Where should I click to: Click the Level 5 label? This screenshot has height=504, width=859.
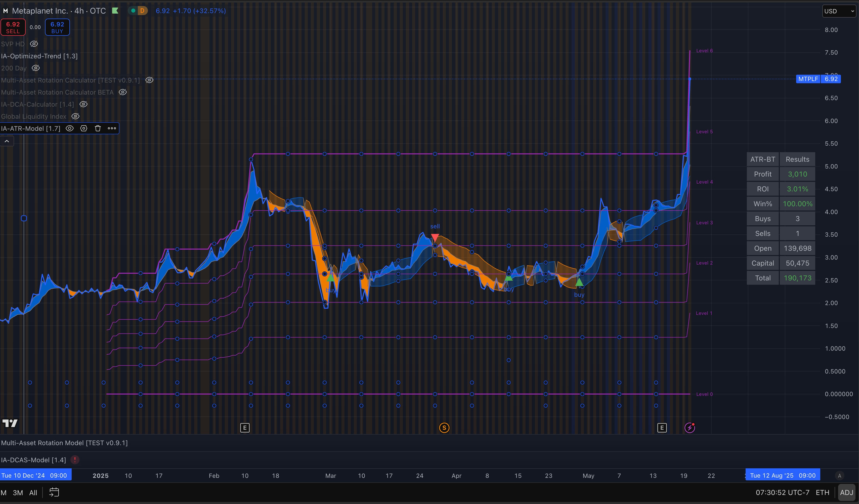pyautogui.click(x=704, y=131)
